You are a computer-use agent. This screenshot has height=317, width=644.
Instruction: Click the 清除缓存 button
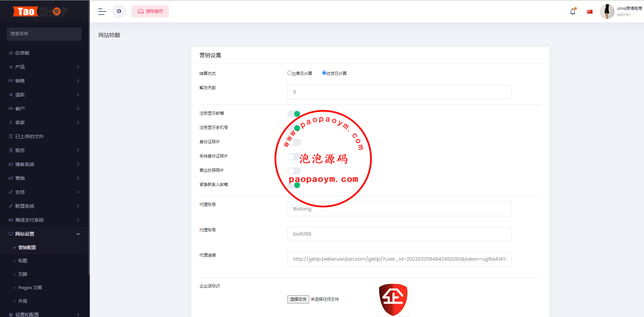150,12
